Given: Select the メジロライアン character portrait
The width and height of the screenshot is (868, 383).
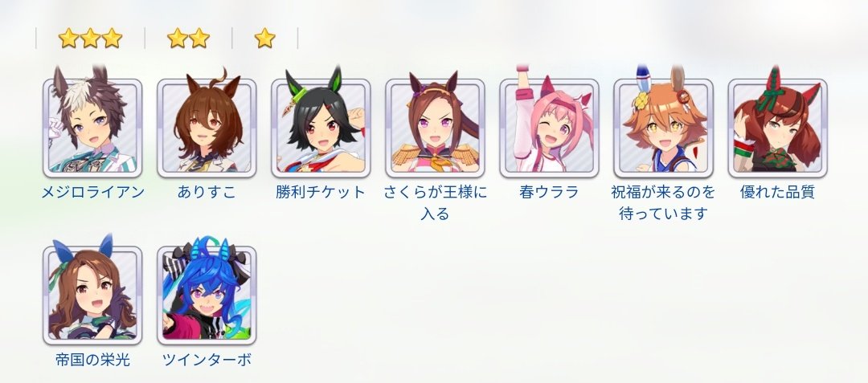Looking at the screenshot, I should (92, 128).
